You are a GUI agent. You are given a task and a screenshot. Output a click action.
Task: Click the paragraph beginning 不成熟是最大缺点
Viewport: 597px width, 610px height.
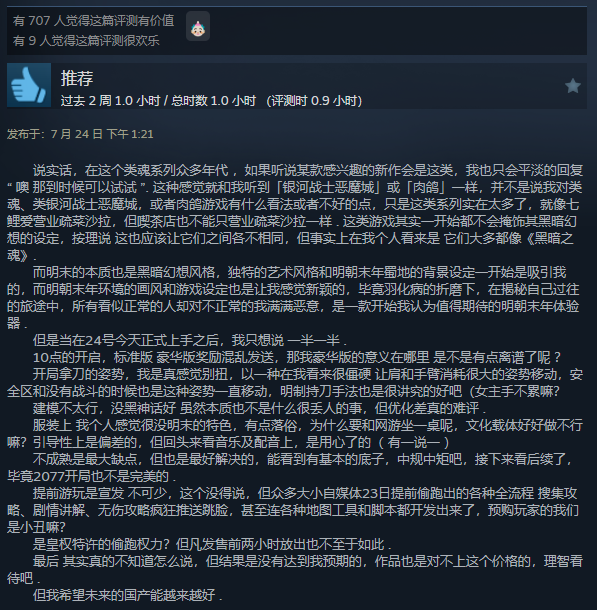pyautogui.click(x=291, y=467)
